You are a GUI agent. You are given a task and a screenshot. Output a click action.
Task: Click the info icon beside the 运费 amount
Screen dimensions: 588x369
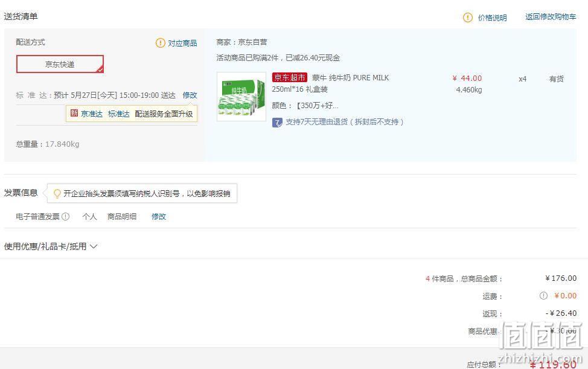tap(543, 295)
